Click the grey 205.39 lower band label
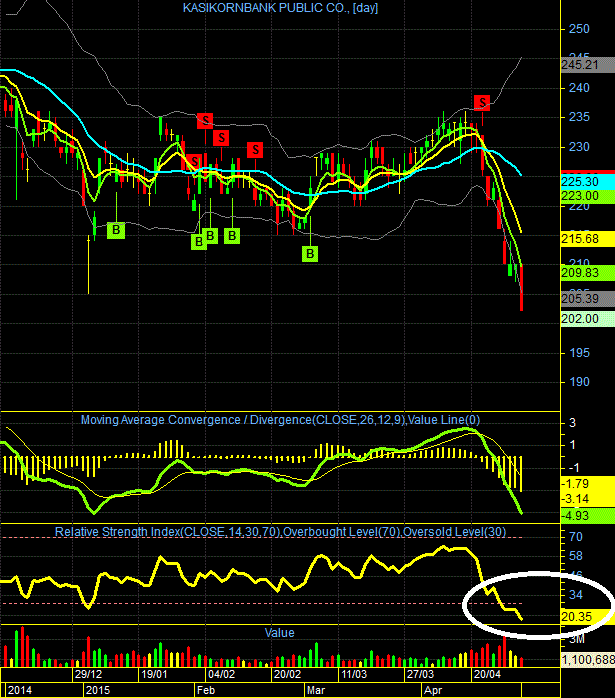This screenshot has height=698, width=615. coord(587,299)
